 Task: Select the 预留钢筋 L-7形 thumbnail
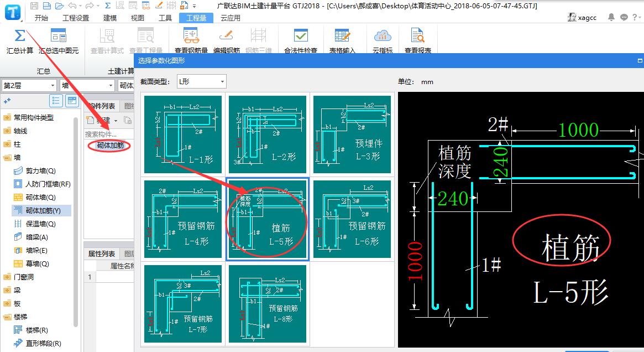pos(183,303)
